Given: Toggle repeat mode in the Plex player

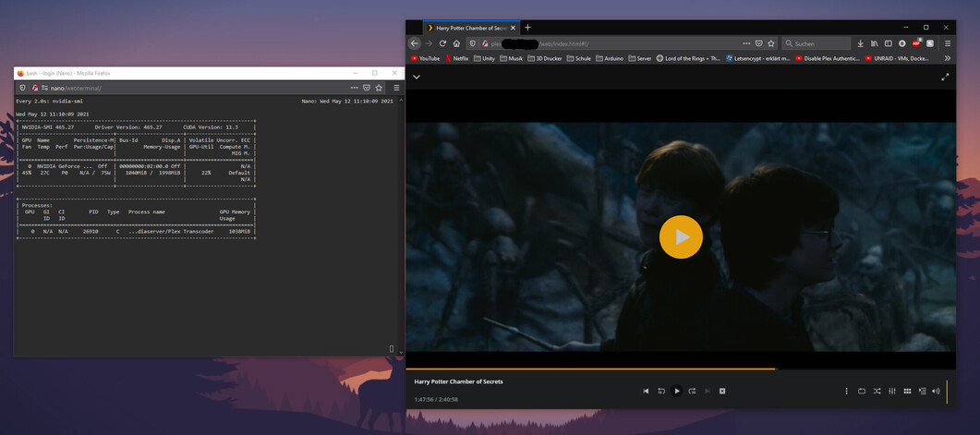Looking at the screenshot, I should 862,392.
